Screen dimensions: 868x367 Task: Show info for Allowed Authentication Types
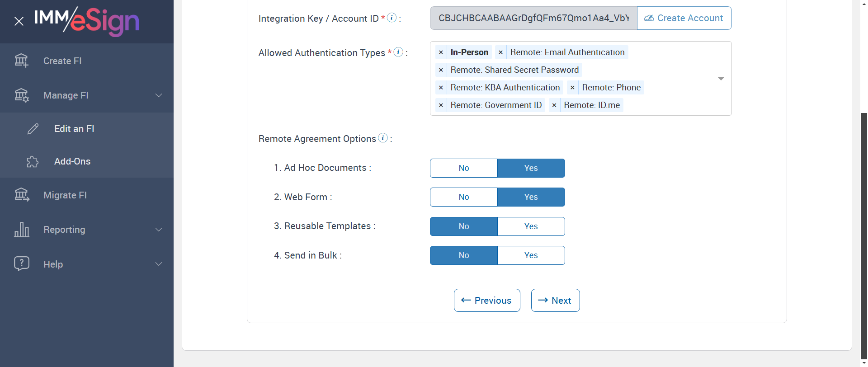(x=398, y=52)
